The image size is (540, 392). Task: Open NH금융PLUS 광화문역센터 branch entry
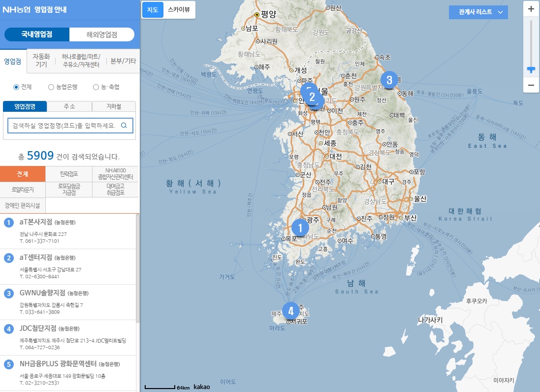[68, 373]
